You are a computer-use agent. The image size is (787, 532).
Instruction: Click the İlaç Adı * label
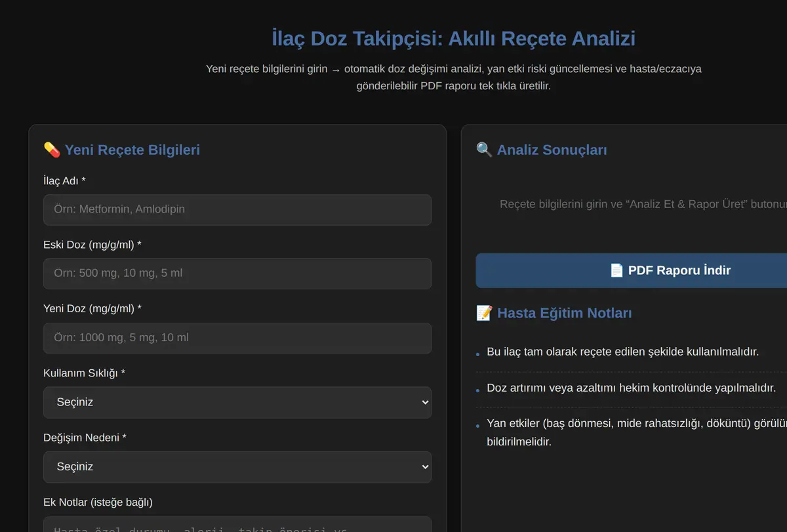pyautogui.click(x=64, y=180)
